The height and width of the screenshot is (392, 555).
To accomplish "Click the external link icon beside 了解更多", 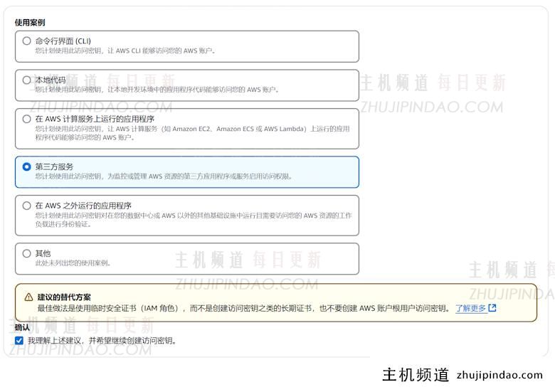I will pos(492,308).
